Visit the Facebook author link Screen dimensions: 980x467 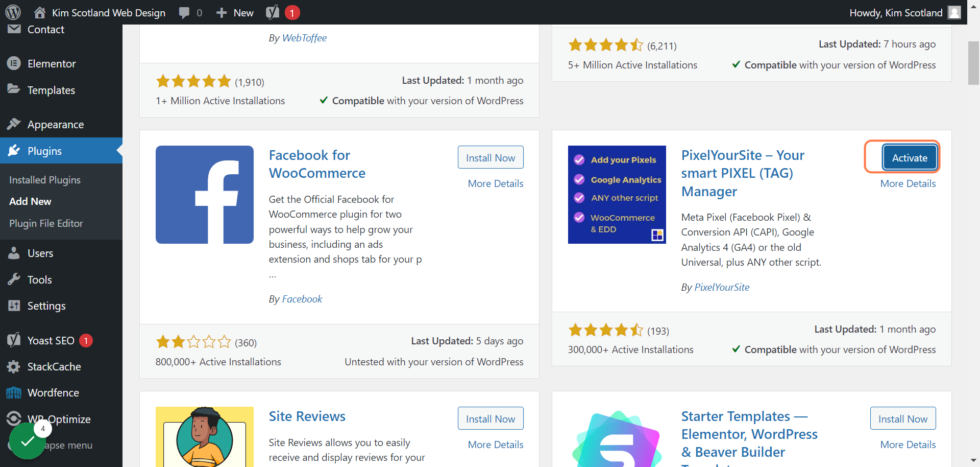[302, 299]
